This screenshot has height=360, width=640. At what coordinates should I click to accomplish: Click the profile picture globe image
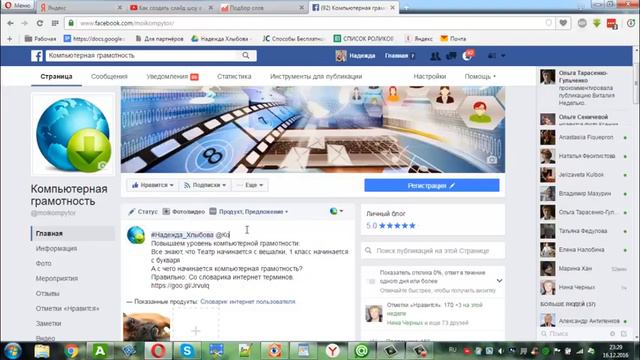click(73, 134)
